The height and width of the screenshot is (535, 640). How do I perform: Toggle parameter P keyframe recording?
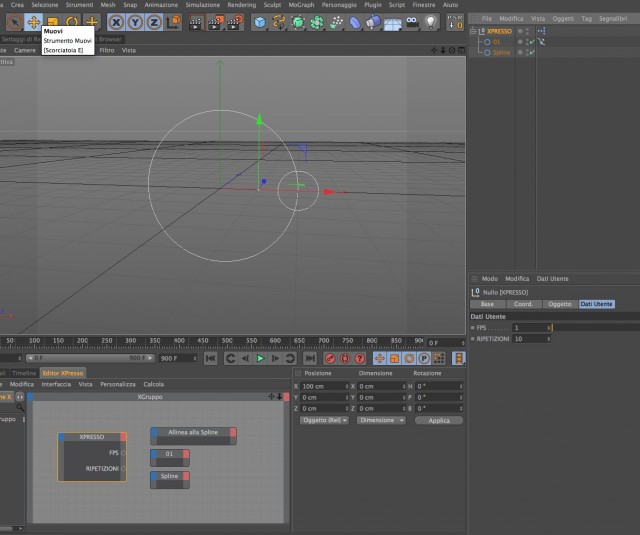[424, 359]
